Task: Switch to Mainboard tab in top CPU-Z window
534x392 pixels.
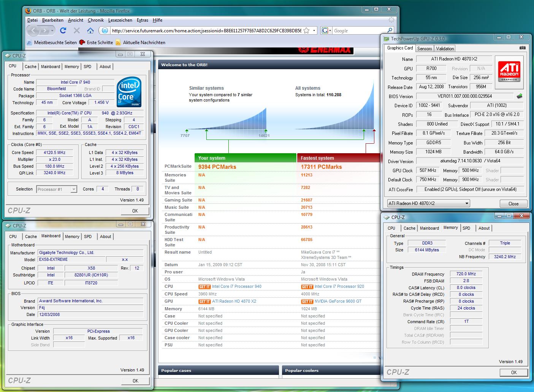Action: click(51, 67)
